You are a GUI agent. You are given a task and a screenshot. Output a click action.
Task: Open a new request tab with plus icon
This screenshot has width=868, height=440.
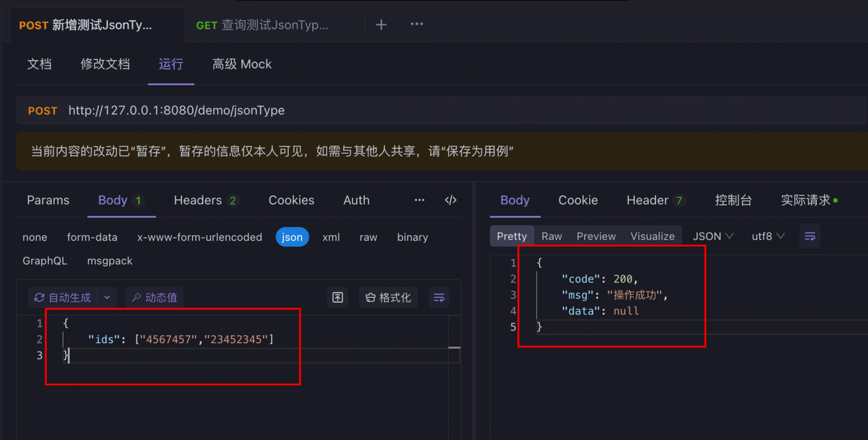pos(381,25)
